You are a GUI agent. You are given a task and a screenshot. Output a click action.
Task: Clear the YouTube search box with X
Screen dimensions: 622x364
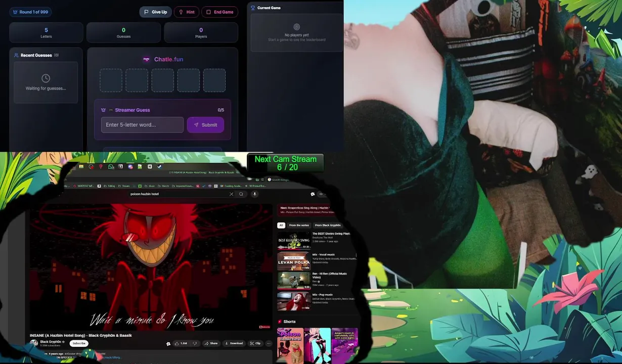232,194
